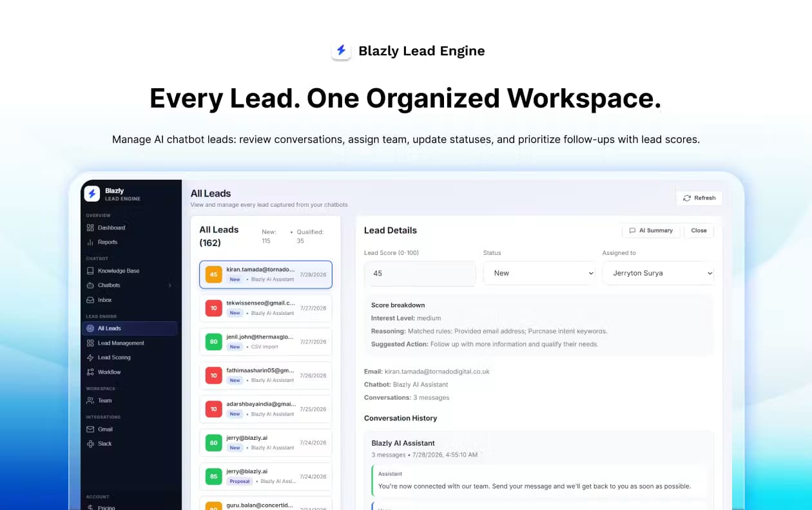This screenshot has width=812, height=510.
Task: Click the Refresh arrows icon
Action: tap(687, 198)
